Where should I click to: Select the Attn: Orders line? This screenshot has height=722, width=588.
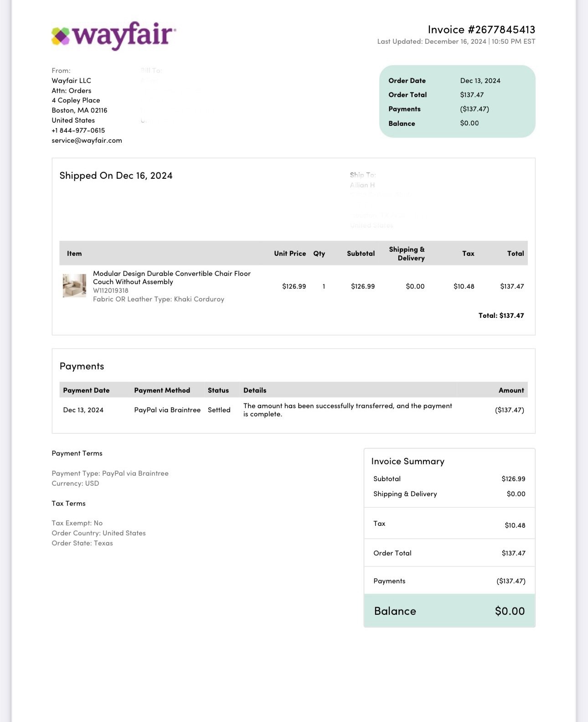coord(71,91)
